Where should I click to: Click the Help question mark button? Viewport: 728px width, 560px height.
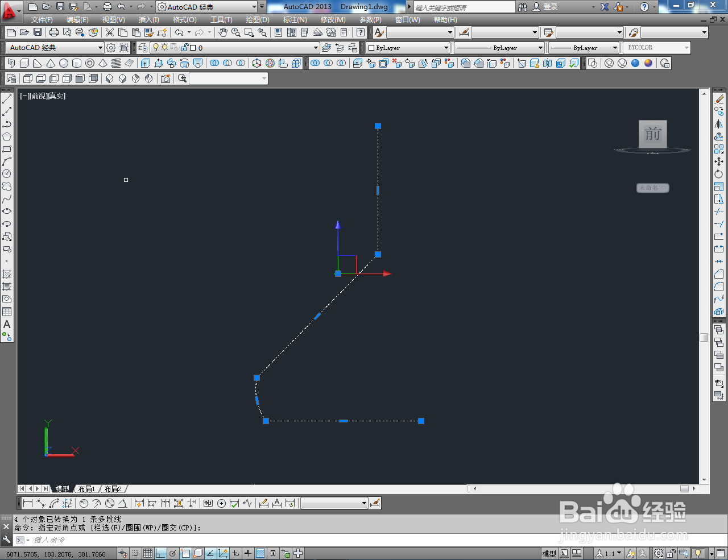pos(644,7)
